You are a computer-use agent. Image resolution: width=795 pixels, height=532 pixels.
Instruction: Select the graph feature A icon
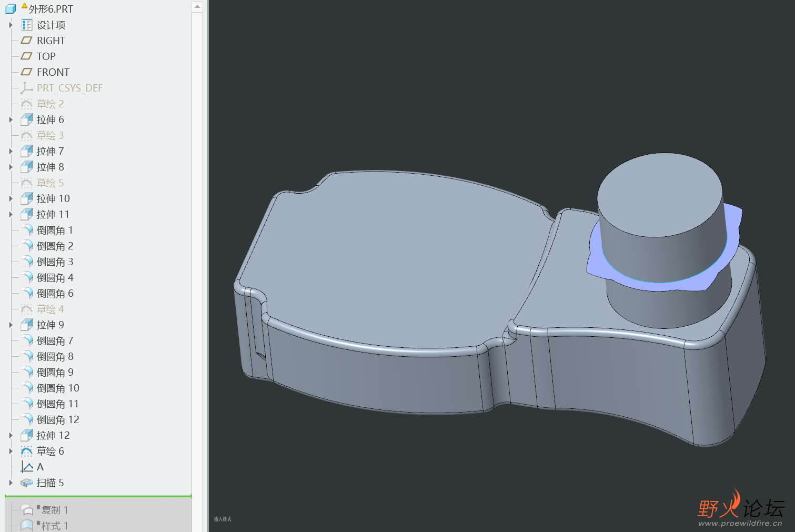(x=26, y=467)
